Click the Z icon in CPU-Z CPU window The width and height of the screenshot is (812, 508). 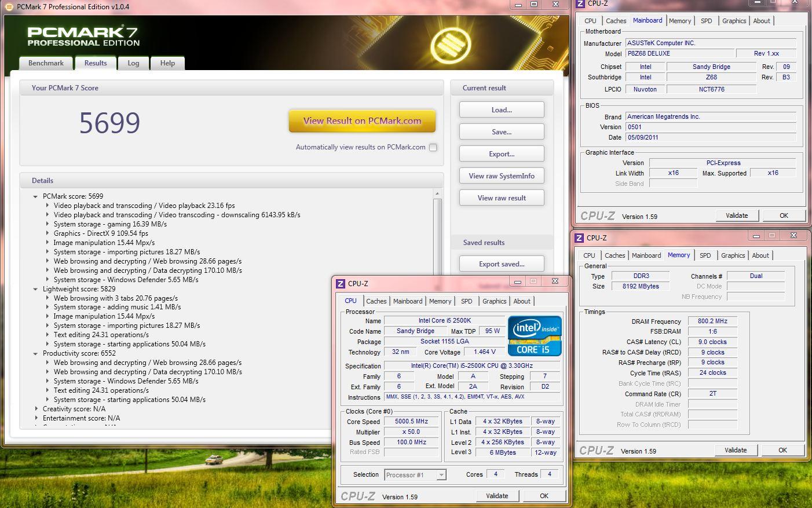pos(341,284)
